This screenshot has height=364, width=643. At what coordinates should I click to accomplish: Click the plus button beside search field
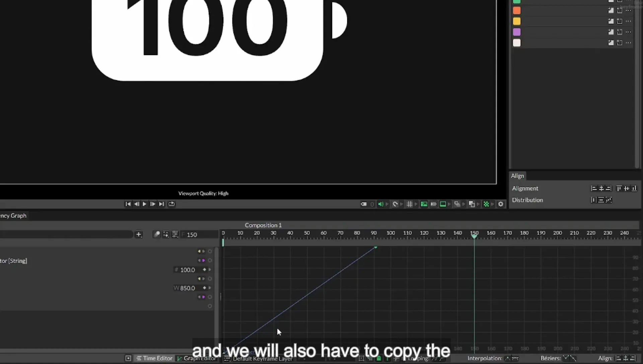[139, 235]
